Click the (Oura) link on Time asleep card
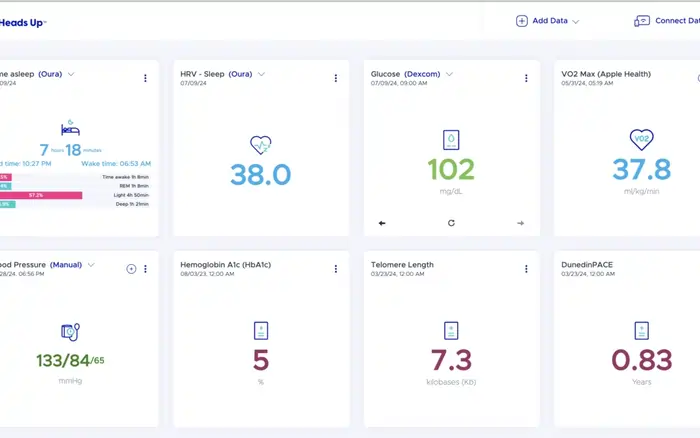This screenshot has height=438, width=700. tap(50, 74)
